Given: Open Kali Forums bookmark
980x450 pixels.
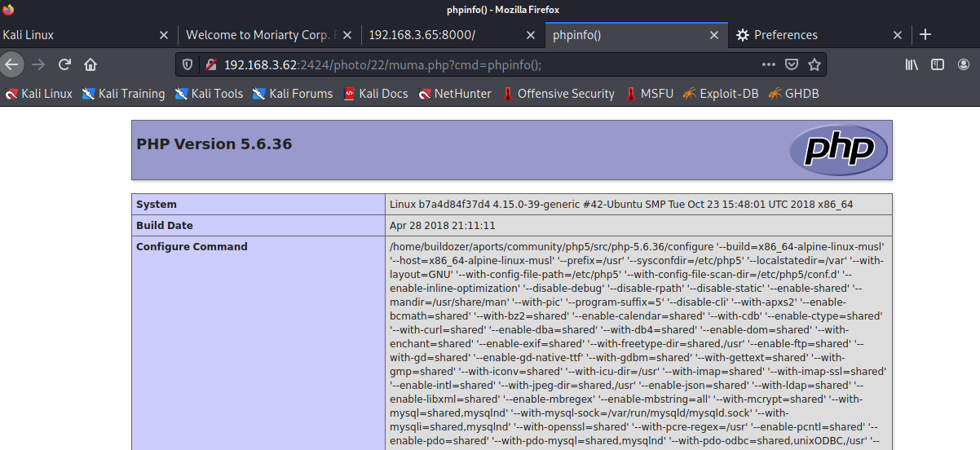Looking at the screenshot, I should pyautogui.click(x=293, y=94).
